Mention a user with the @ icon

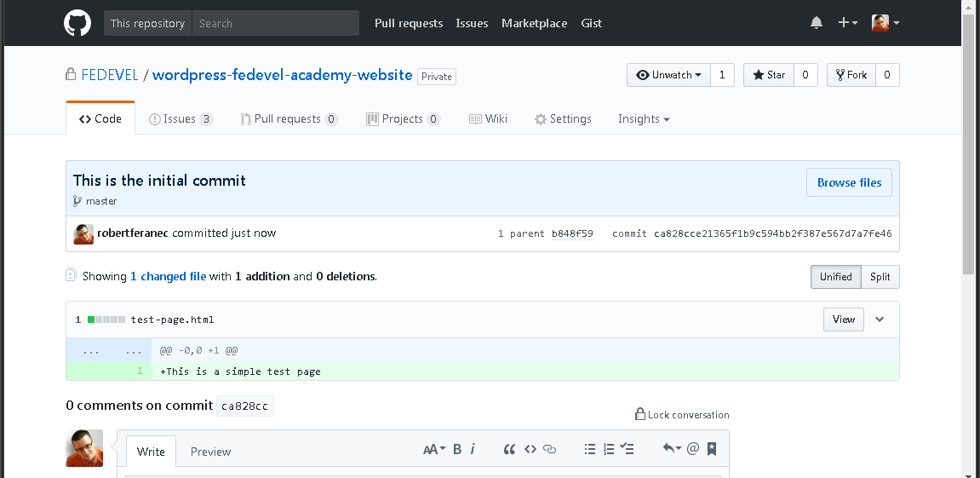point(692,449)
